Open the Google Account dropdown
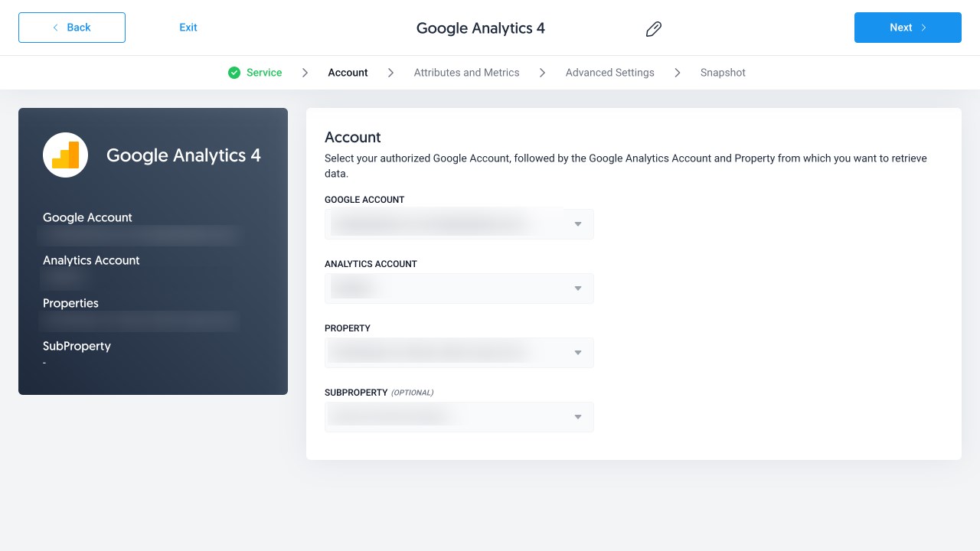Screen dimensions: 980x551 point(459,224)
